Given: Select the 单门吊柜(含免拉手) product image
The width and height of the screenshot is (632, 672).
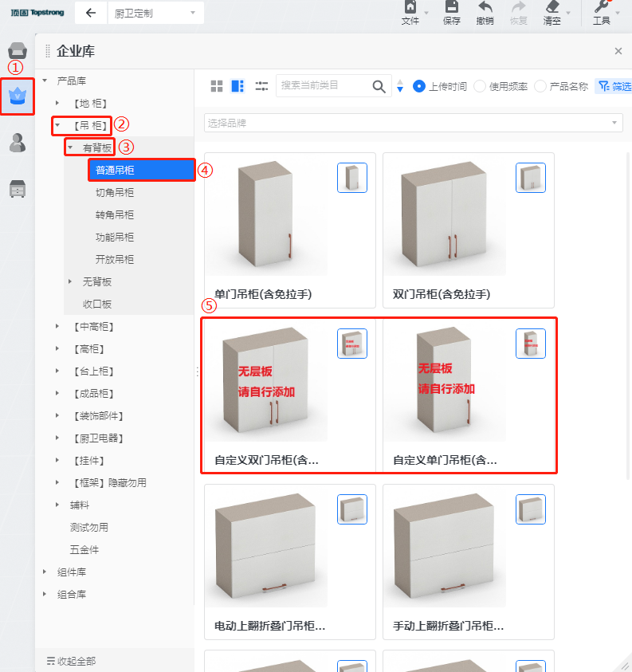Looking at the screenshot, I should (266, 214).
